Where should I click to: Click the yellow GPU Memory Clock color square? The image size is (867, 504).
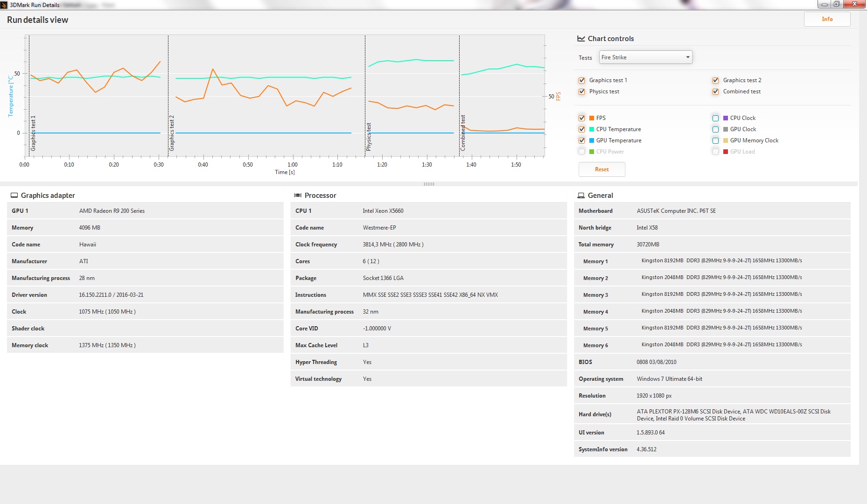click(726, 140)
